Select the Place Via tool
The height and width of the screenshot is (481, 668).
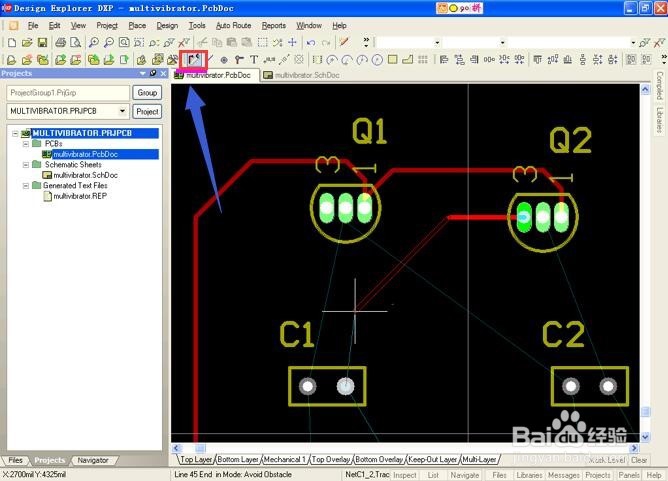[x=239, y=60]
